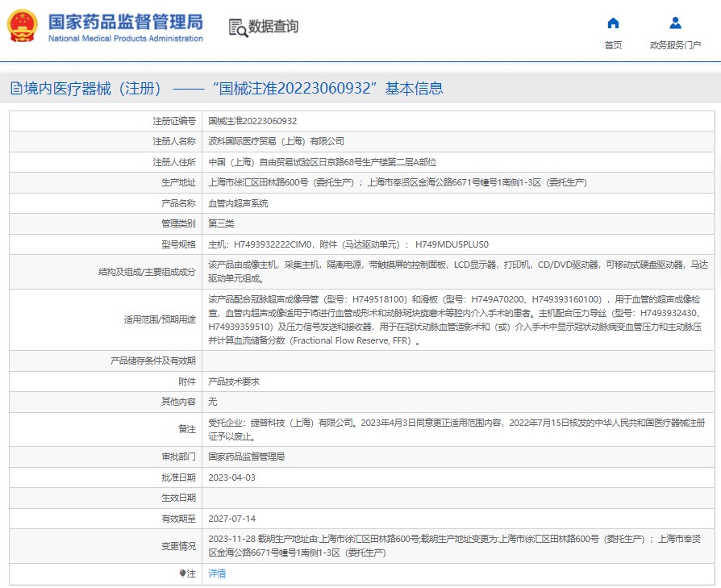
Task: Click the 注册证编号 label
Action: [174, 121]
